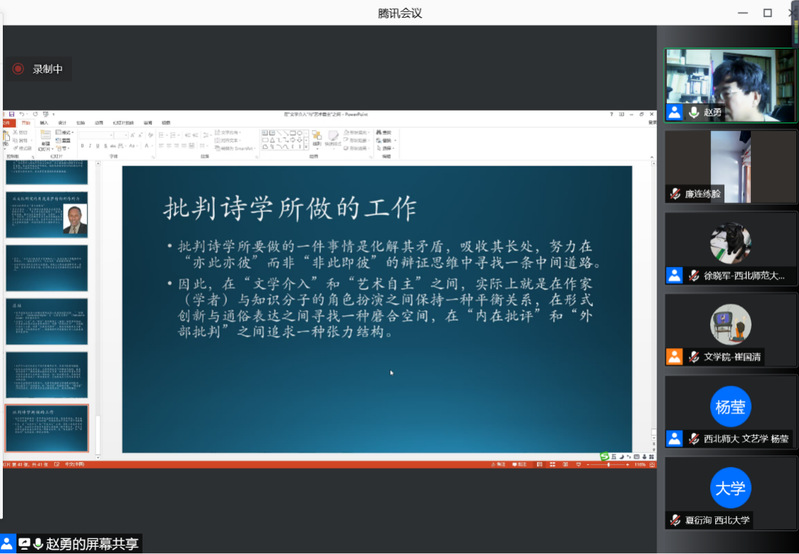The image size is (799, 554).
Task: Click host person icon on 赵勇's tile
Action: click(676, 113)
